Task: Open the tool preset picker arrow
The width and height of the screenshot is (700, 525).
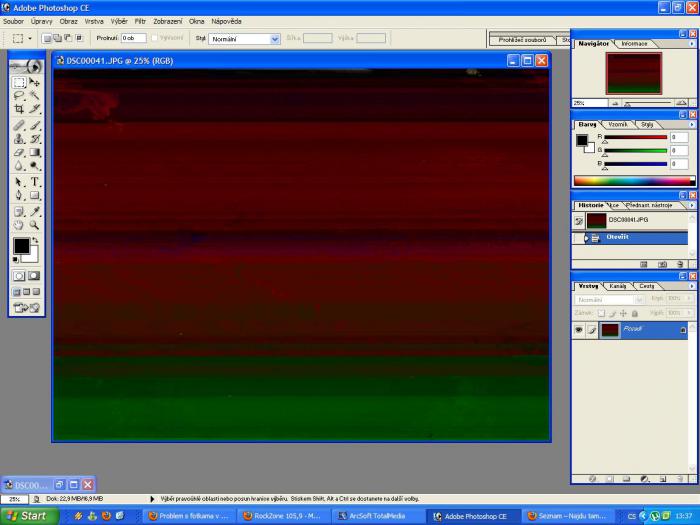Action: (31, 39)
